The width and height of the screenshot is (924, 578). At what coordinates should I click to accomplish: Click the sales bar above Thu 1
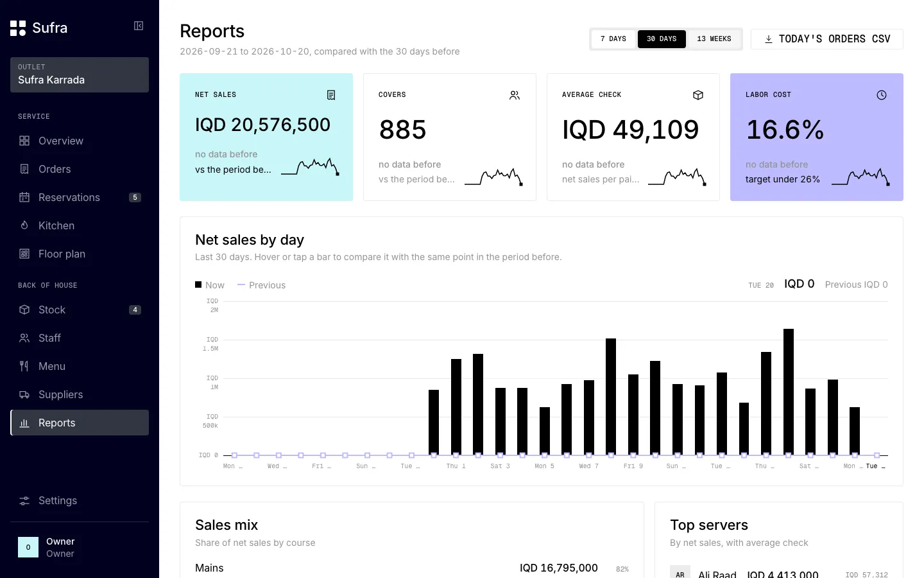[456, 407]
